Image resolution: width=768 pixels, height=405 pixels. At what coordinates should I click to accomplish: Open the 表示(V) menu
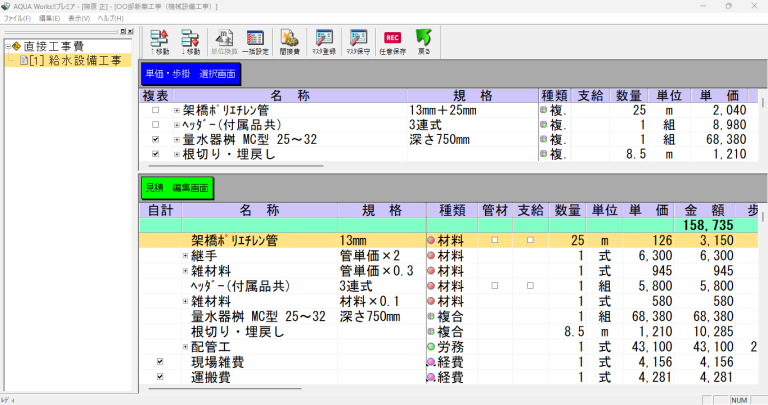pos(82,19)
